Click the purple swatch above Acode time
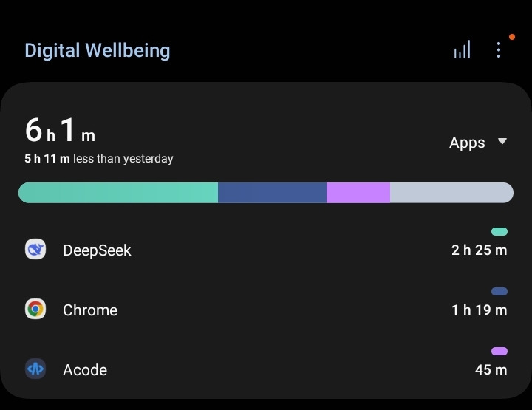 (x=499, y=352)
